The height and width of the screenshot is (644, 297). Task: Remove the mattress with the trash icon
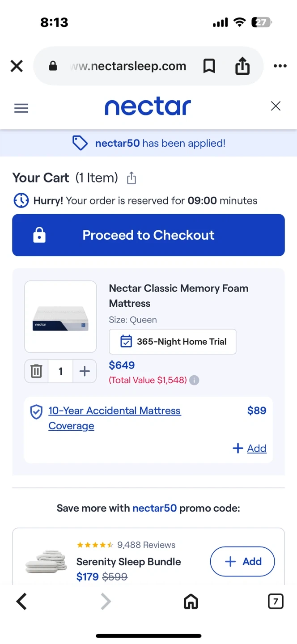(36, 371)
